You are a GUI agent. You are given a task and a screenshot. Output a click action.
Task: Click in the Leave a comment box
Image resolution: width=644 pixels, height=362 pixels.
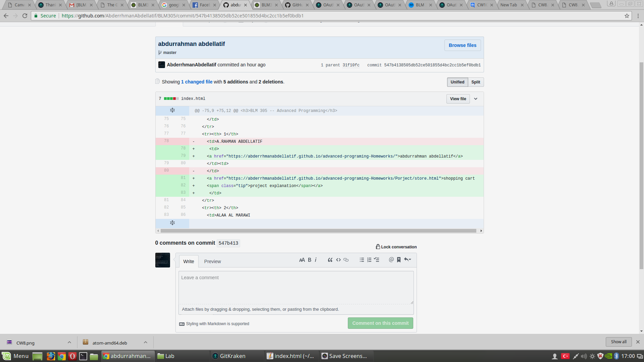[296, 287]
